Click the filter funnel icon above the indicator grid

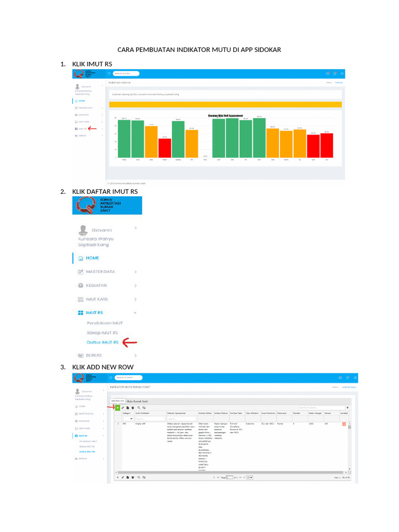(348, 408)
